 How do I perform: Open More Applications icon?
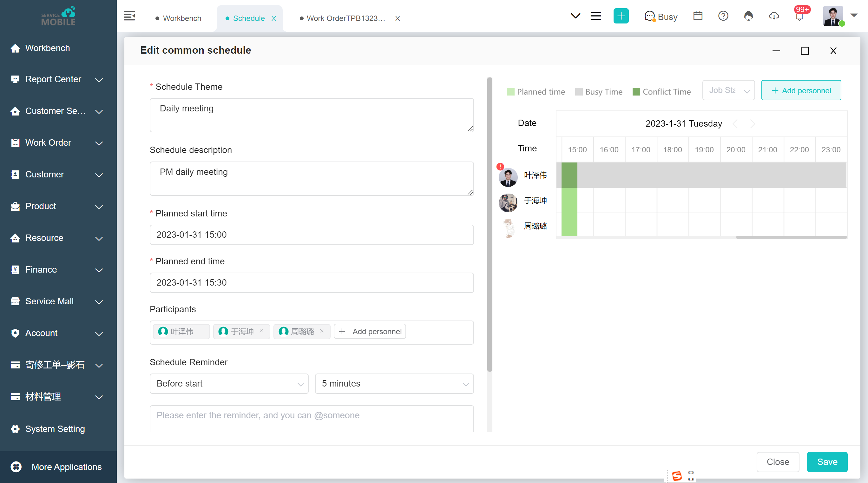point(16,467)
